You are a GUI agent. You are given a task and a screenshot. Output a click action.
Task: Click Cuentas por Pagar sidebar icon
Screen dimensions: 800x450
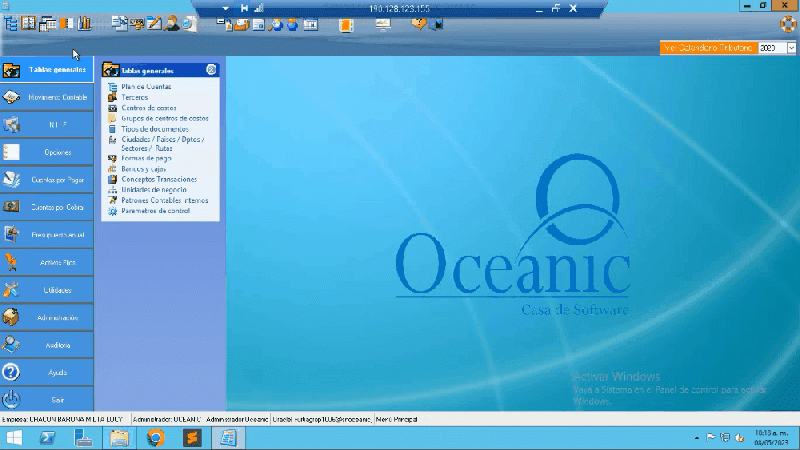[x=12, y=180]
